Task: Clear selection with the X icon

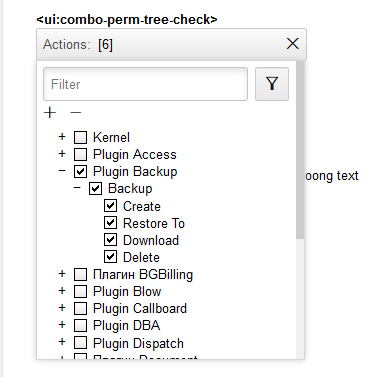Action: [293, 44]
